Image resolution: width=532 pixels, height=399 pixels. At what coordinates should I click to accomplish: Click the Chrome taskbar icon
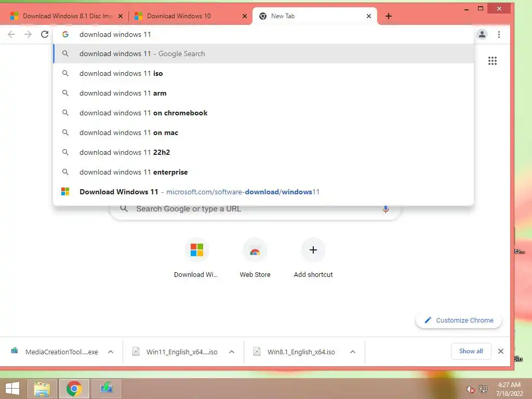(74, 389)
